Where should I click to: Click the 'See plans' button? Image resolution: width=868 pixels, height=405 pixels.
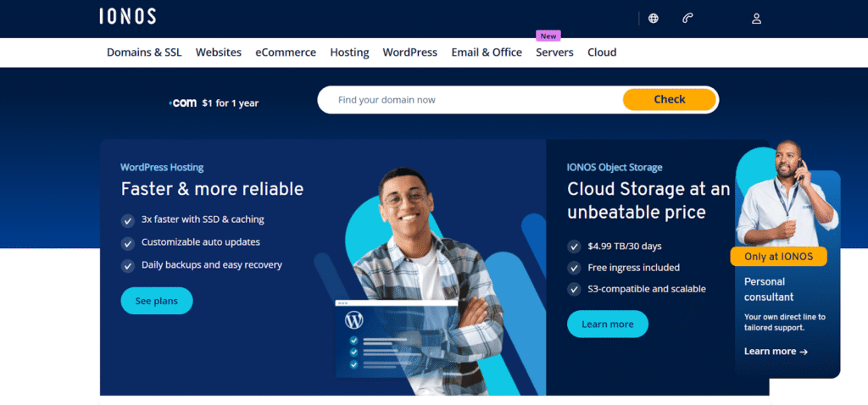(x=157, y=301)
